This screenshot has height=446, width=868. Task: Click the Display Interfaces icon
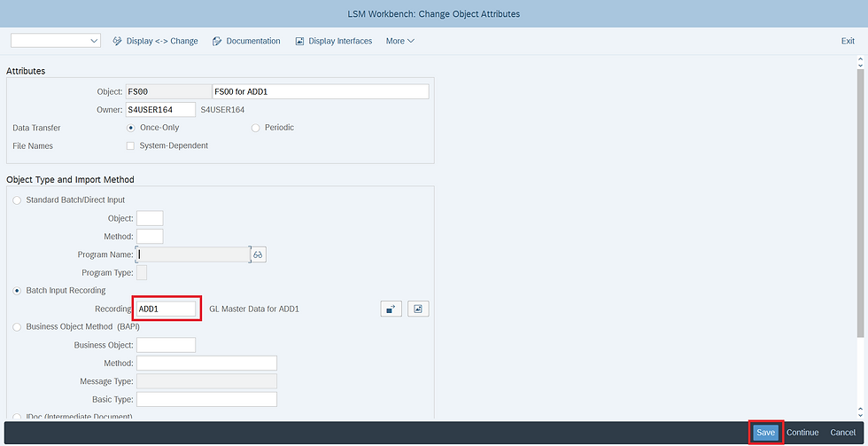(300, 41)
